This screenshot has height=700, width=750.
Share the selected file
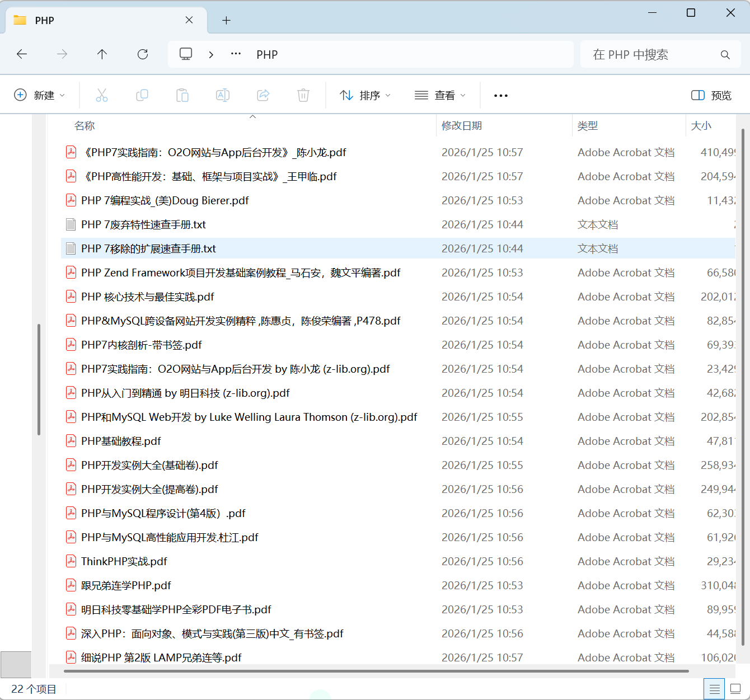click(x=263, y=95)
